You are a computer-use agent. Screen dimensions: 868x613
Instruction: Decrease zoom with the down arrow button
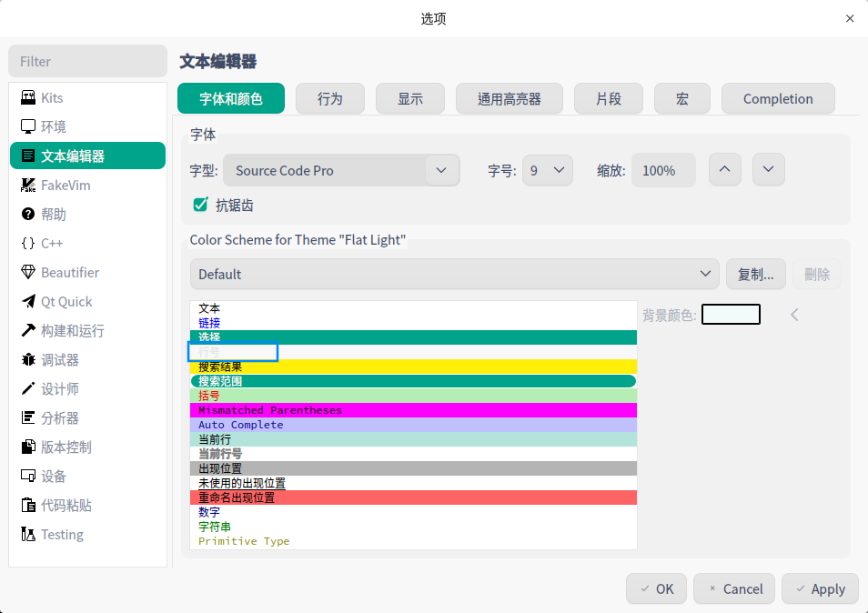tap(769, 170)
